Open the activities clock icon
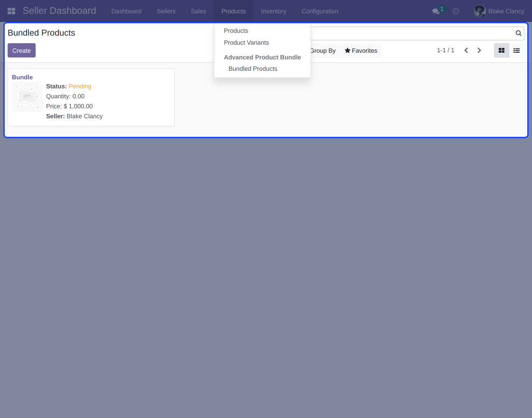532x418 pixels. point(456,11)
